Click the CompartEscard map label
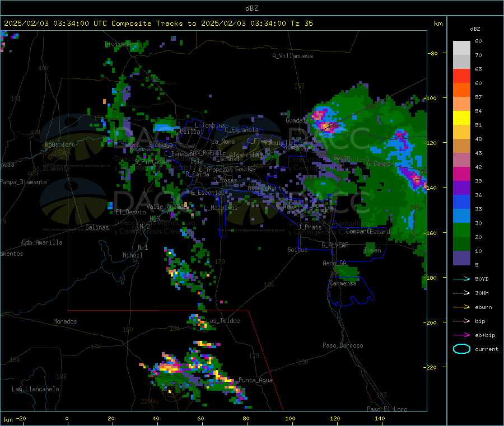 coord(368,231)
